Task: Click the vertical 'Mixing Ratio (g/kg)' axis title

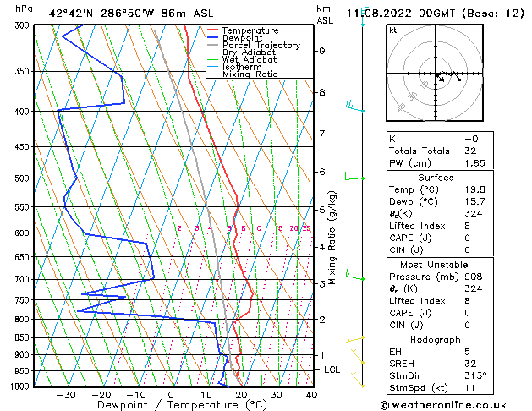Action: (x=332, y=238)
